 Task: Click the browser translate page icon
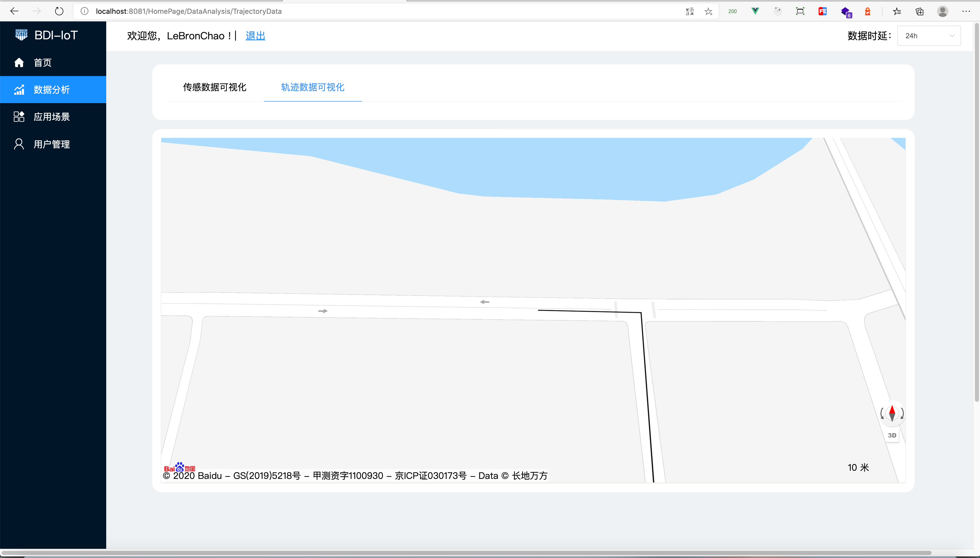(689, 11)
